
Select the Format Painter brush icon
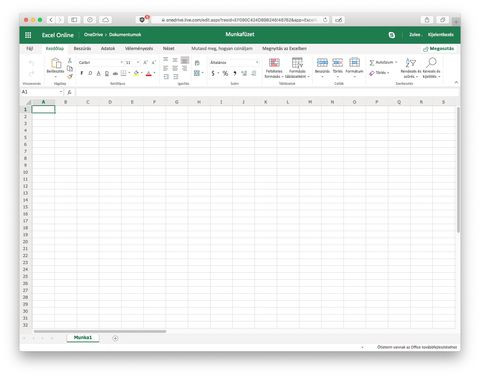70,77
